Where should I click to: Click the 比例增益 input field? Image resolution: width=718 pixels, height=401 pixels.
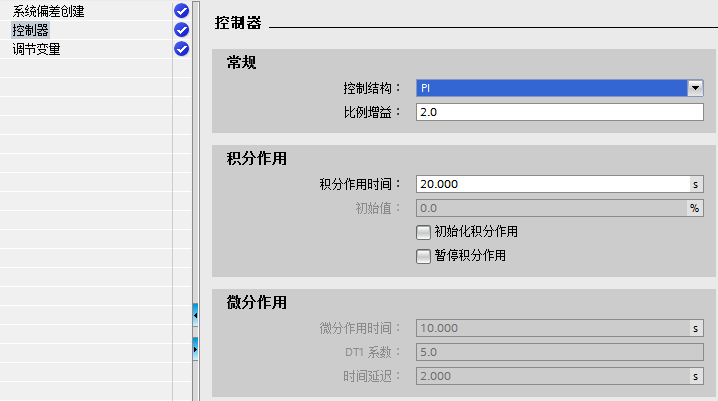[x=560, y=112]
